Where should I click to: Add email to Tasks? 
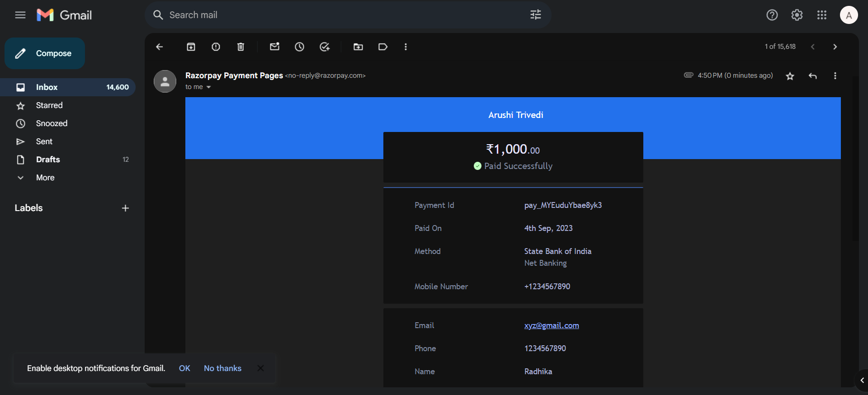(x=325, y=47)
